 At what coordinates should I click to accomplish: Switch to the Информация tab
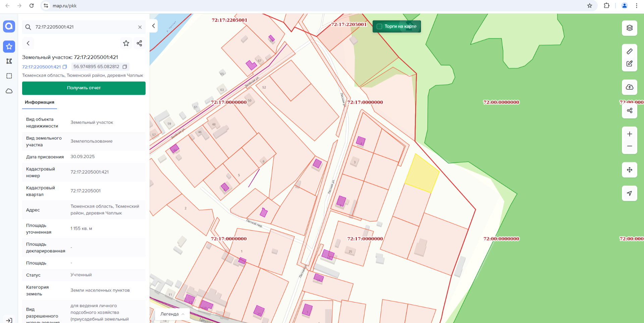(40, 102)
